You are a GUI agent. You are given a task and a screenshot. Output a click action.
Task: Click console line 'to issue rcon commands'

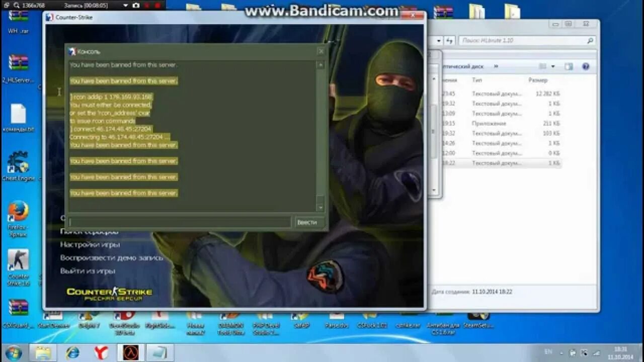(102, 121)
